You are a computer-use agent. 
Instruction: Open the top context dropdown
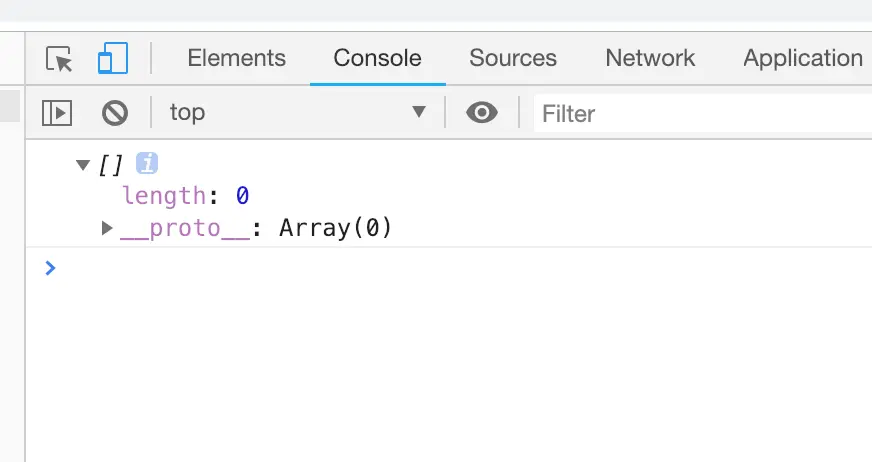click(299, 113)
